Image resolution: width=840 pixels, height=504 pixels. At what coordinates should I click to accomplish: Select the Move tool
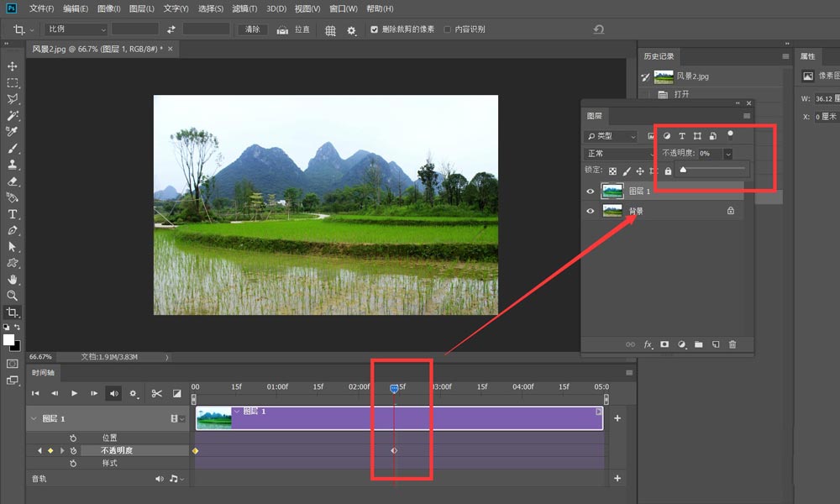coord(12,66)
